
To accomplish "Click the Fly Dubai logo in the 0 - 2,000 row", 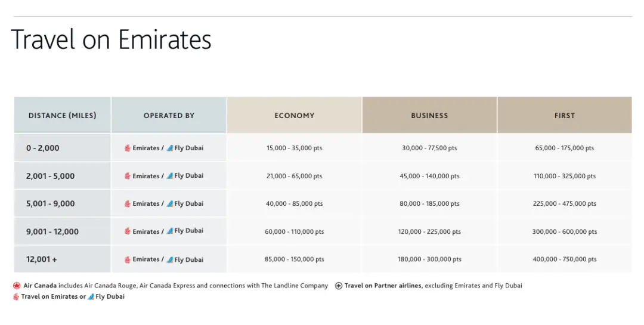I will (170, 148).
